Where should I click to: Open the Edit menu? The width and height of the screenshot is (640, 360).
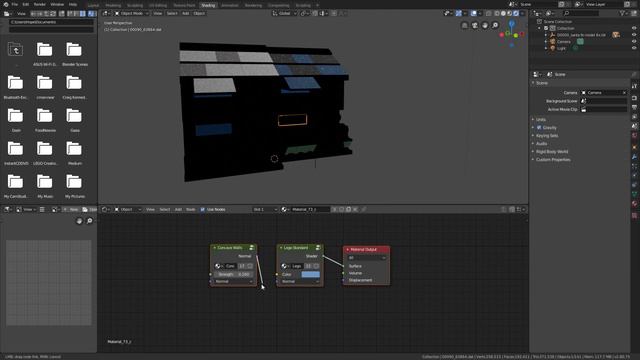pyautogui.click(x=26, y=4)
